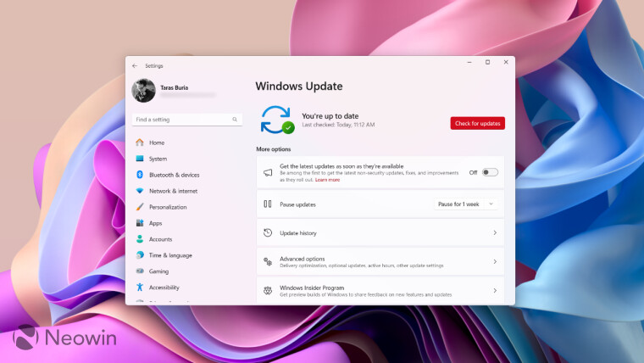The height and width of the screenshot is (363, 644).
Task: Open Bluetooth & devices section
Action: point(175,175)
